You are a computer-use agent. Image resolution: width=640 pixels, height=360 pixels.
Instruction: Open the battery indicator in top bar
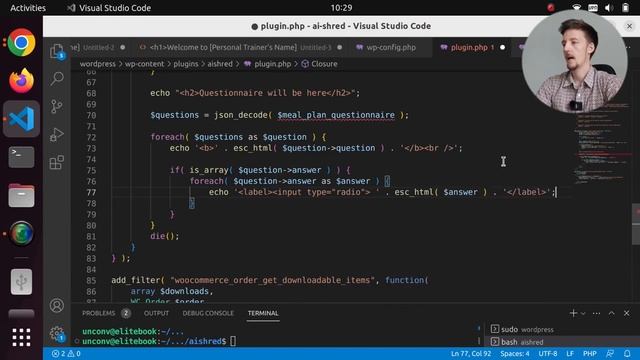click(x=625, y=8)
